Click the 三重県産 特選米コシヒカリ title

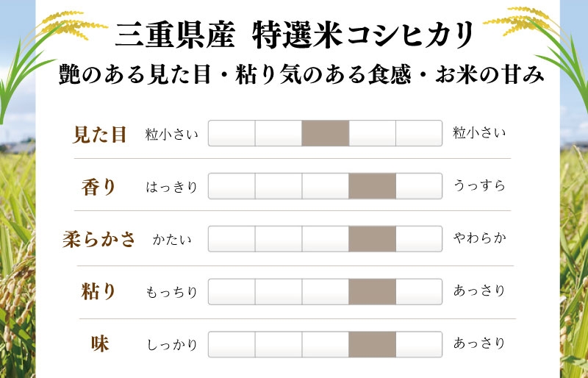coord(295,32)
